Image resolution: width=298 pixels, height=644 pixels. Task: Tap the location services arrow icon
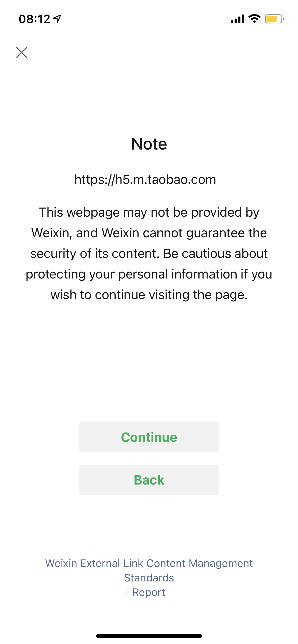[x=57, y=19]
